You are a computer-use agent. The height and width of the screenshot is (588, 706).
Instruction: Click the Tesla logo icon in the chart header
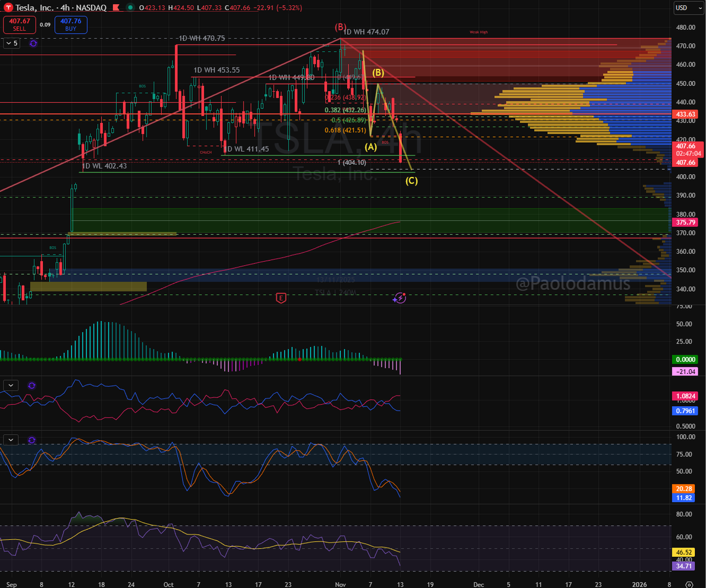9,8
